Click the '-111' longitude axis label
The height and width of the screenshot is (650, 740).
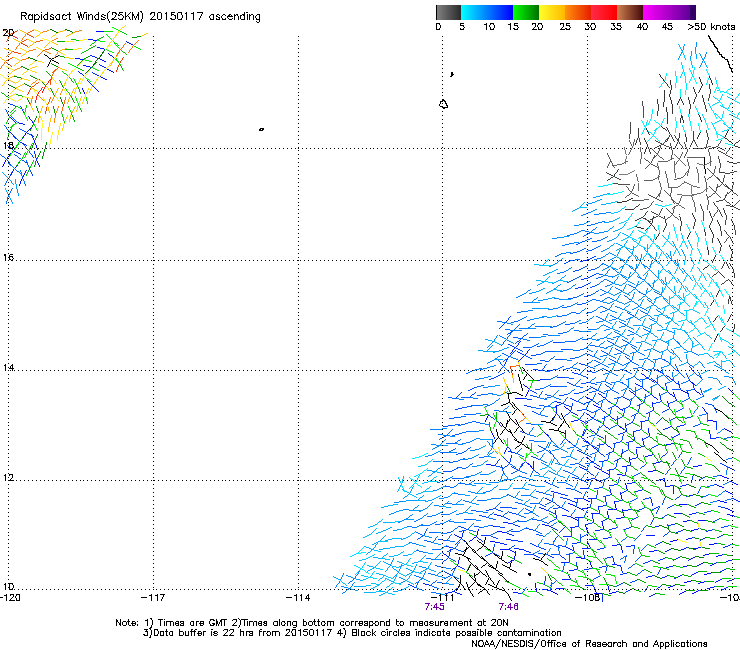point(443,597)
